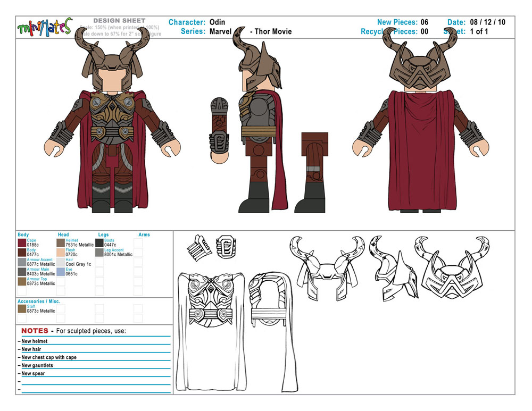Pick the Armour Main 8403c Metallic swatch
532x411 pixels.
click(22, 272)
